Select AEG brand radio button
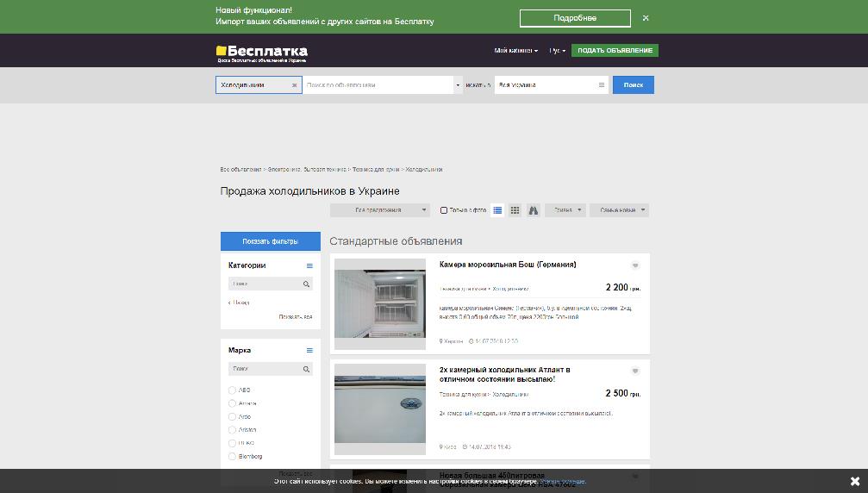Screen dimensions: 868x493 tap(232, 390)
